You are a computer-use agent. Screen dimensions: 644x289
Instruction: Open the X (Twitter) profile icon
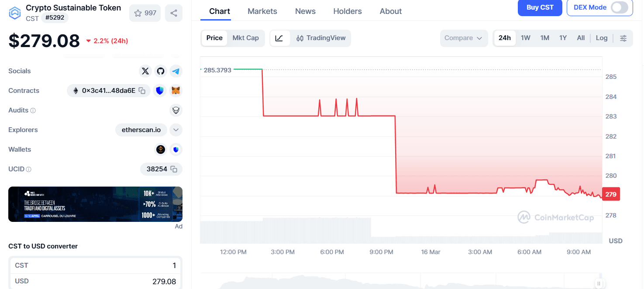coord(145,71)
